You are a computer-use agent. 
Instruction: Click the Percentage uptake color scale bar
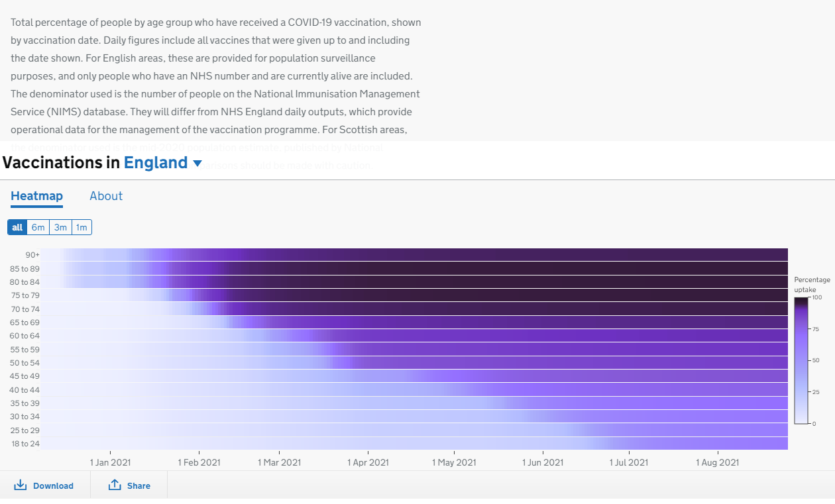coord(801,360)
